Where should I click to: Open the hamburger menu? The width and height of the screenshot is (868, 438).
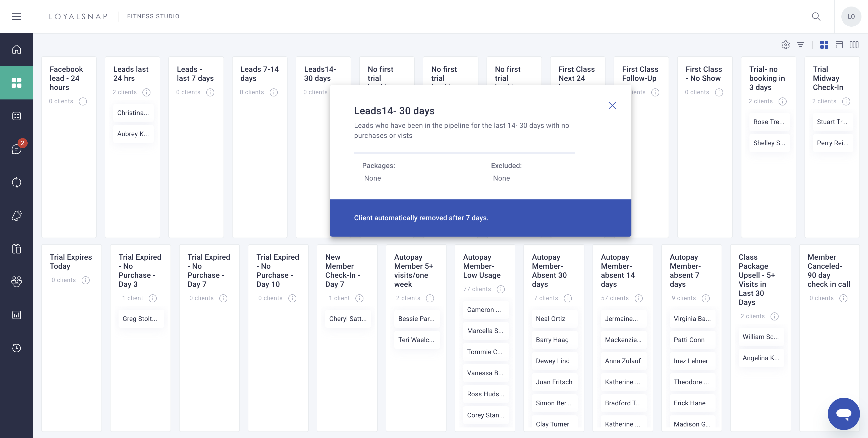pos(17,16)
